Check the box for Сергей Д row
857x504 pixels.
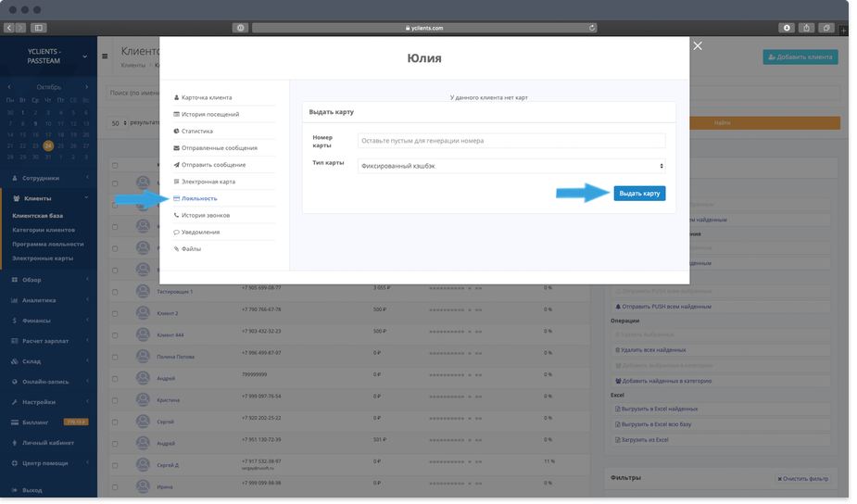115,466
